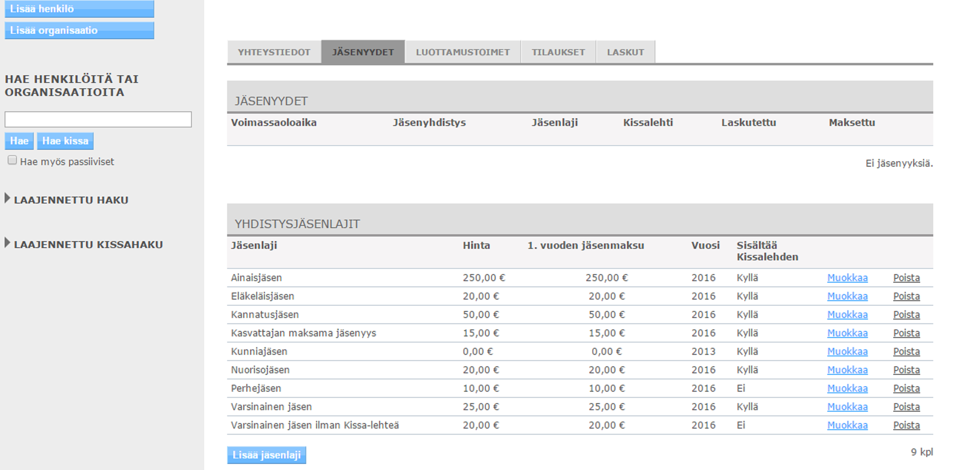980x470 pixels.
Task: Click the Ei jäsenyyksiä message
Action: [899, 163]
